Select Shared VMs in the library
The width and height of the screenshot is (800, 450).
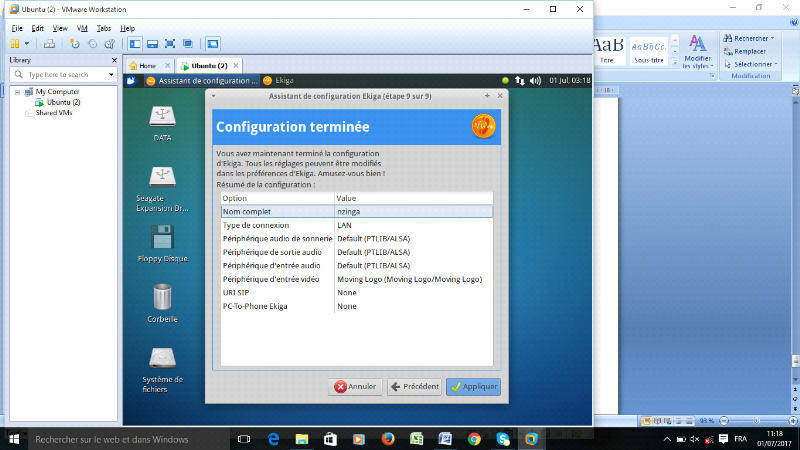tap(54, 113)
